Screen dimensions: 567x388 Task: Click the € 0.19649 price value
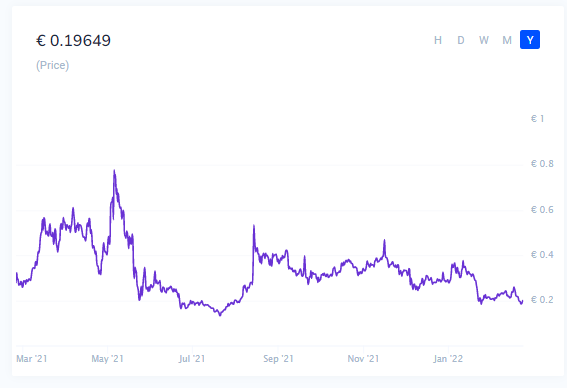(73, 40)
